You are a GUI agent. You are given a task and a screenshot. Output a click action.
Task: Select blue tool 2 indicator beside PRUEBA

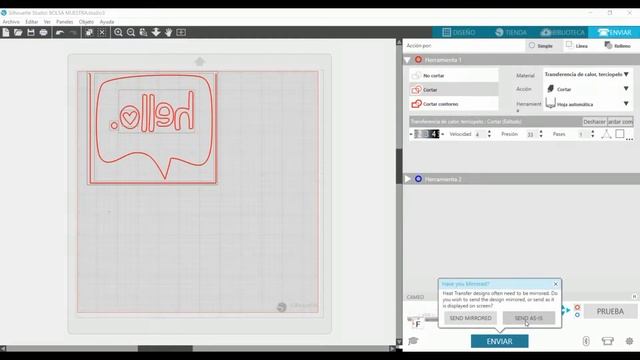point(577,315)
